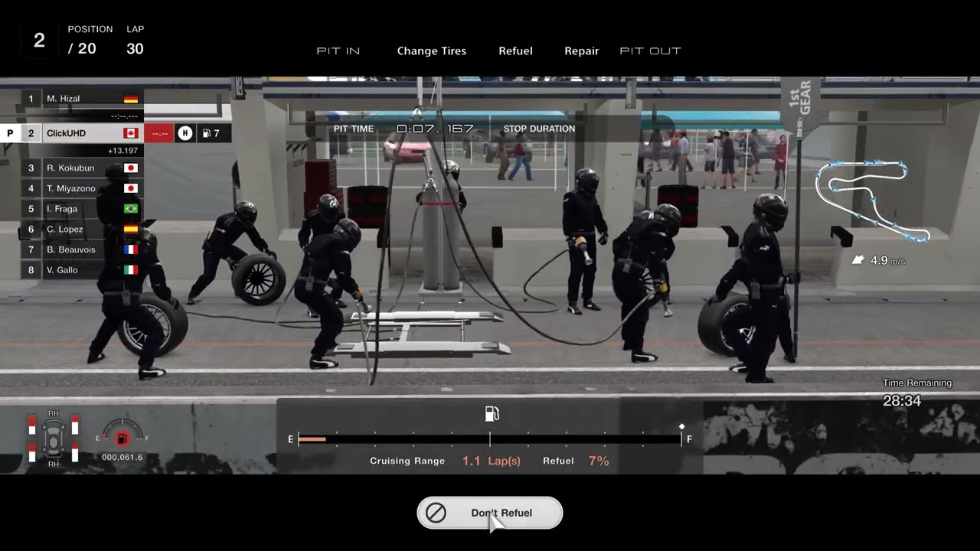
Task: Click the refuel slider fill bar
Action: (x=312, y=439)
